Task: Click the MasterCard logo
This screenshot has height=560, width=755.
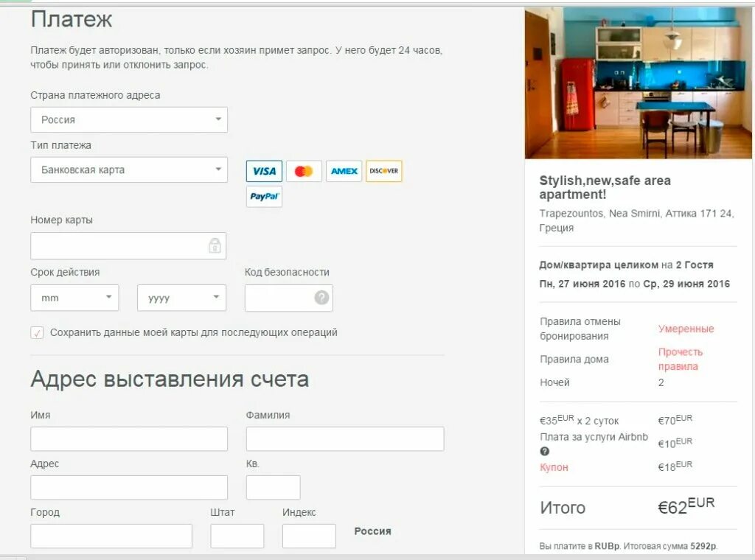Action: [x=304, y=171]
